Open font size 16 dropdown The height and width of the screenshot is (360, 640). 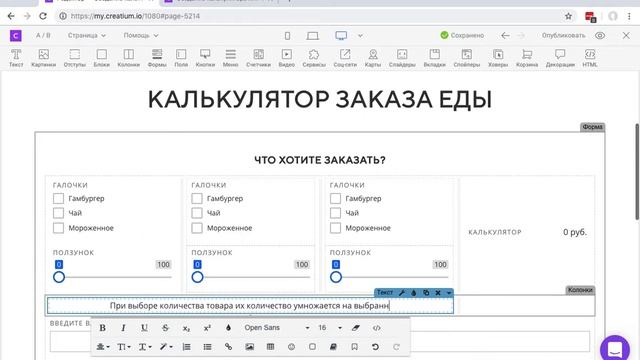[x=330, y=328]
